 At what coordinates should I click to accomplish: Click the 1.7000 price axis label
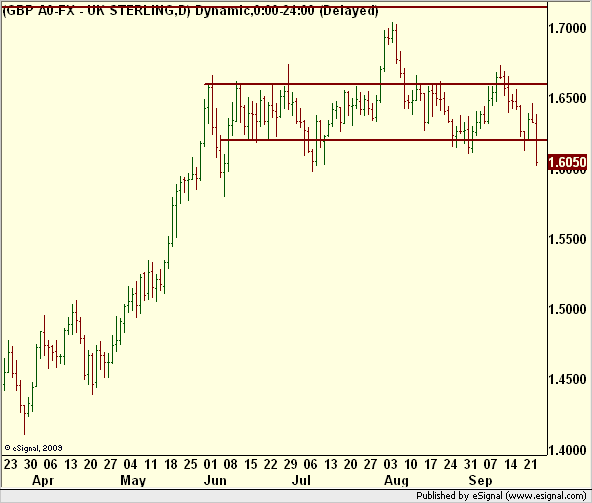(567, 28)
